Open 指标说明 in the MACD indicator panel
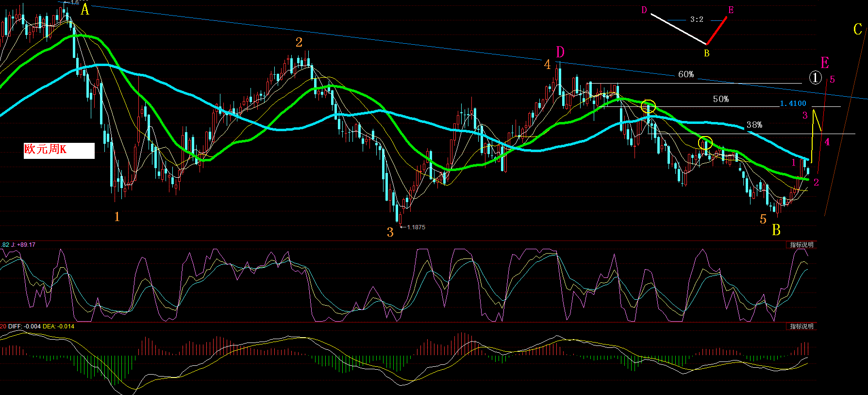This screenshot has height=395, width=868. click(x=801, y=326)
